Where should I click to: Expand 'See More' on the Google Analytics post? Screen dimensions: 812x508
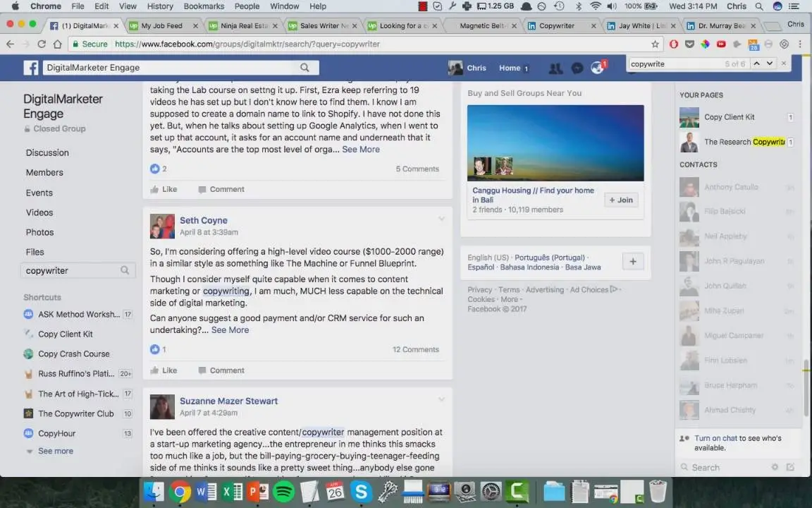(361, 150)
